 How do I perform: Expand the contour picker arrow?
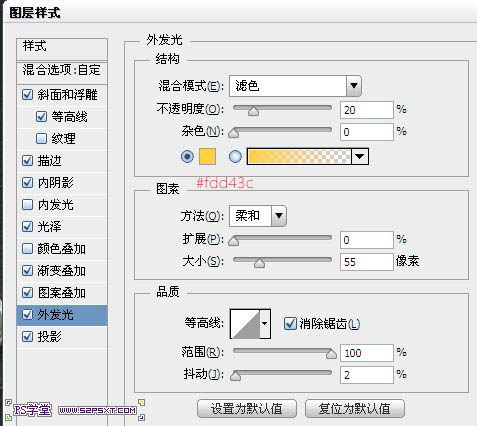pos(265,323)
